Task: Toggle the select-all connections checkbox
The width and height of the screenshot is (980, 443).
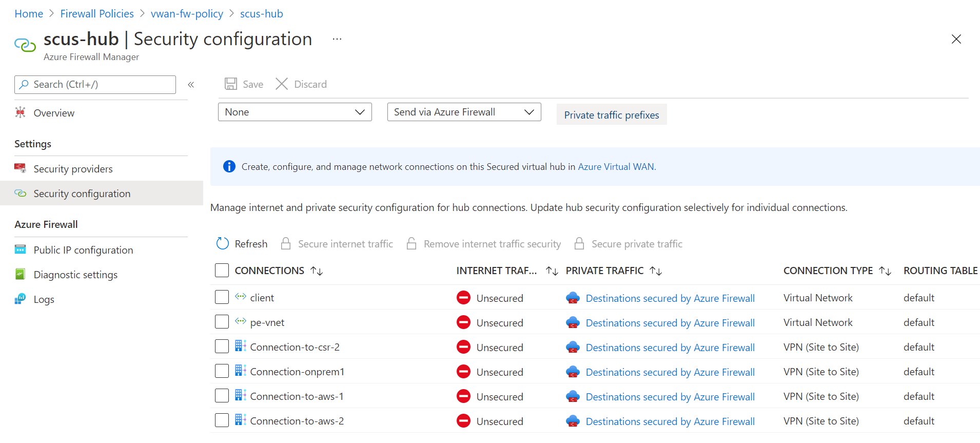Action: [222, 271]
